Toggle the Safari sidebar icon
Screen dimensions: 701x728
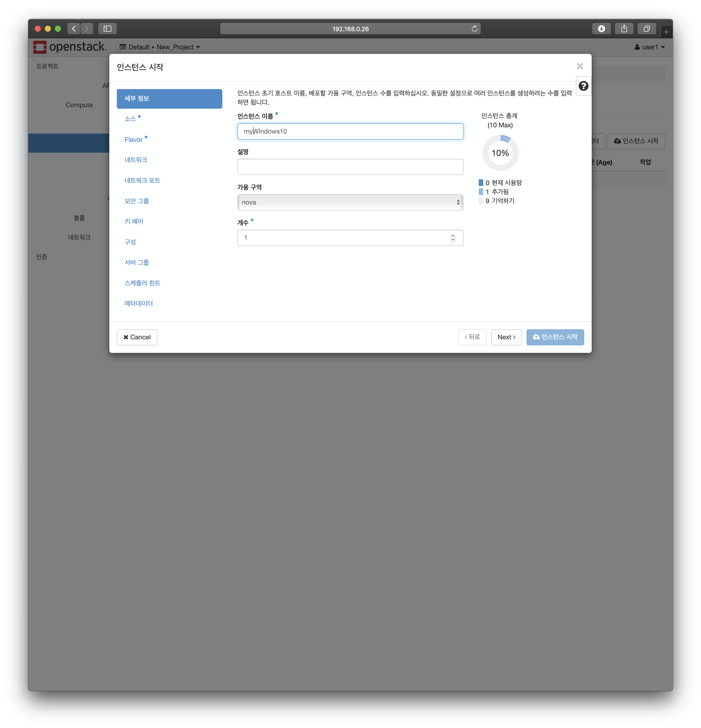coord(108,29)
